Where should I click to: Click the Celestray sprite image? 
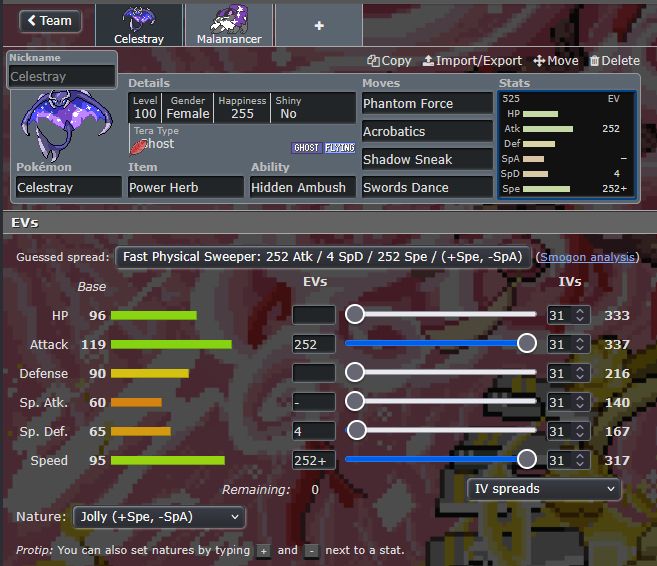(x=67, y=125)
